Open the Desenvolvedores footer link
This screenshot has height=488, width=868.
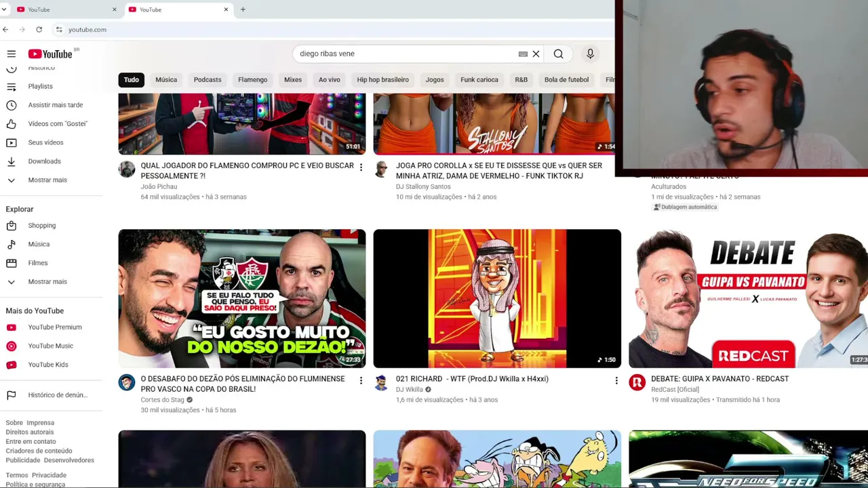click(69, 460)
